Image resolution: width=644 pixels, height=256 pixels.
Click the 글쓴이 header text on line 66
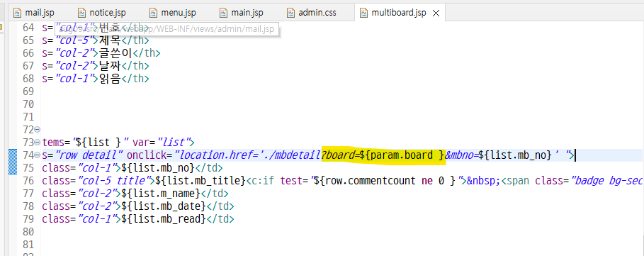(116, 53)
